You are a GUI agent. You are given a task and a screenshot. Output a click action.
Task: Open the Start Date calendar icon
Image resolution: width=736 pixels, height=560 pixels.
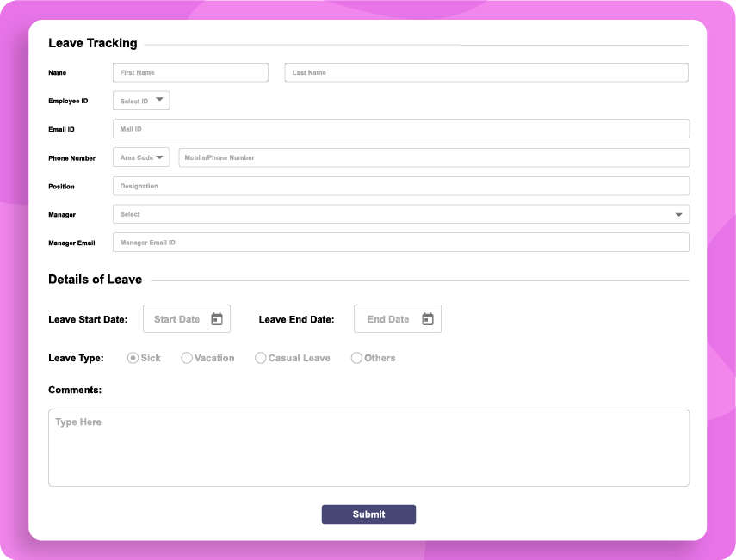pyautogui.click(x=218, y=318)
